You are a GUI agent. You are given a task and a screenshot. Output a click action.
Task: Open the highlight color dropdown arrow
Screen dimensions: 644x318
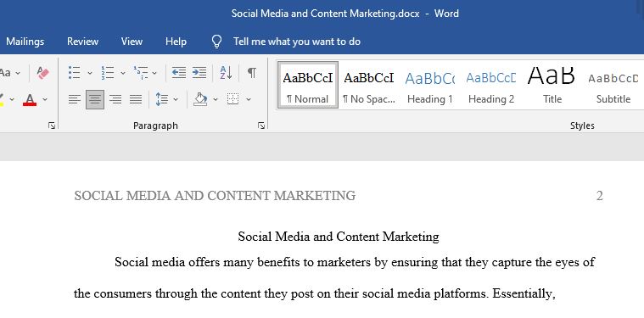[x=12, y=99]
